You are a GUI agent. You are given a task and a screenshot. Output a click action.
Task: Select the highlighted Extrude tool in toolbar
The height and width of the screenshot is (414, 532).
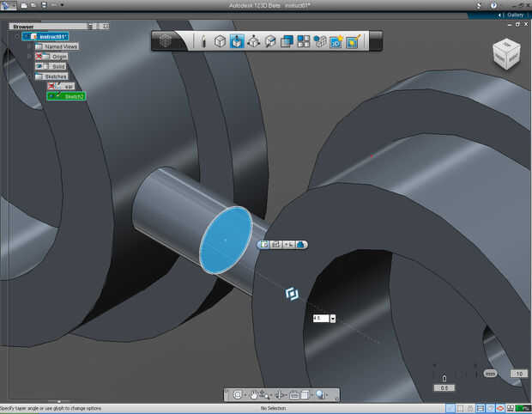[x=237, y=41]
